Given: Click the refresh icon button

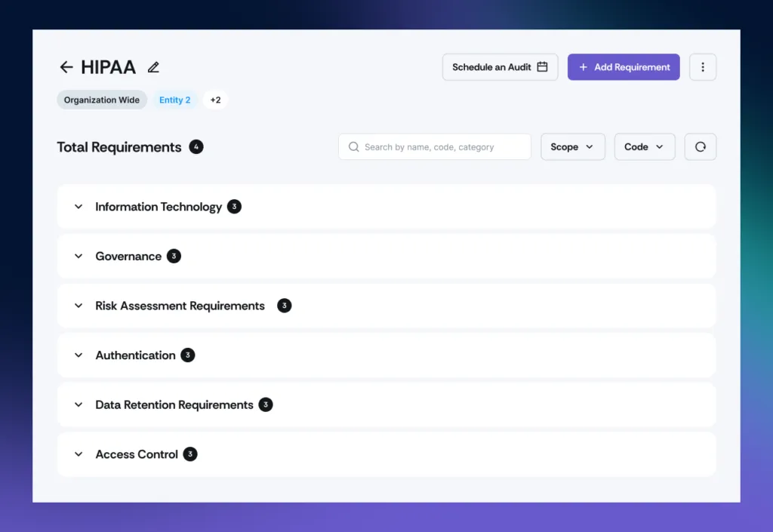Looking at the screenshot, I should coord(700,147).
